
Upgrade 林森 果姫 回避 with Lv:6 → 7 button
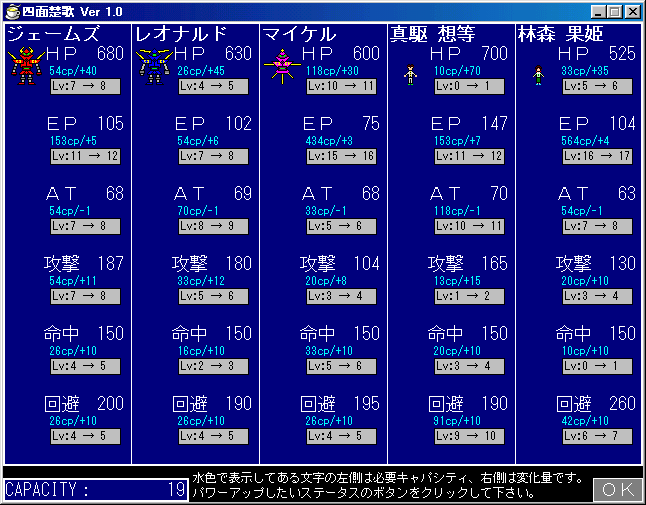(598, 437)
